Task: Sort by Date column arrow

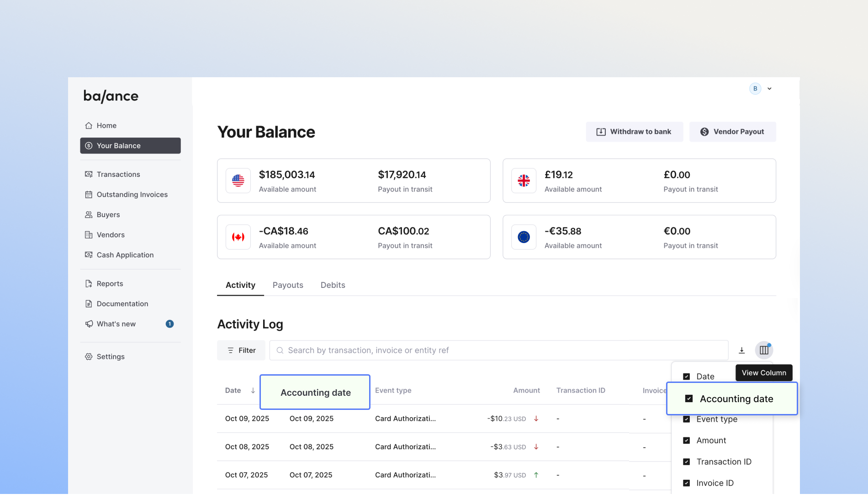Action: pos(253,391)
